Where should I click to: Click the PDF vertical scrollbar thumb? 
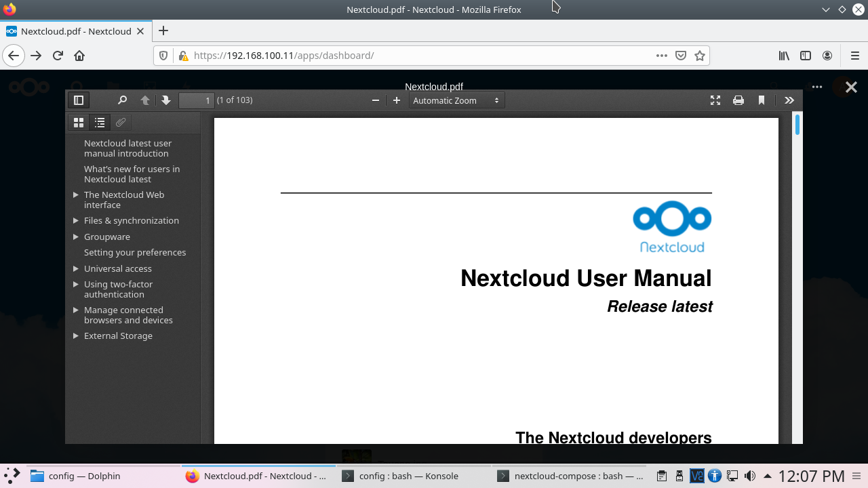tap(797, 125)
